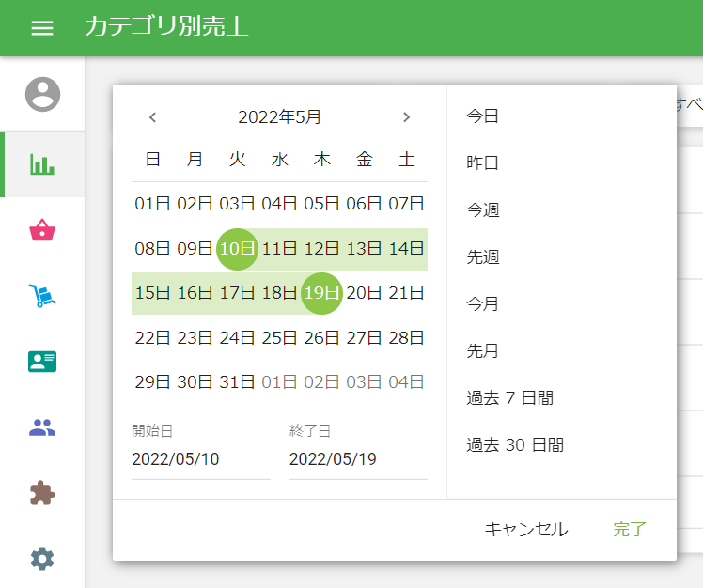Select the 過去 30 日間 preset
Screen dimensions: 703x588
(x=515, y=445)
